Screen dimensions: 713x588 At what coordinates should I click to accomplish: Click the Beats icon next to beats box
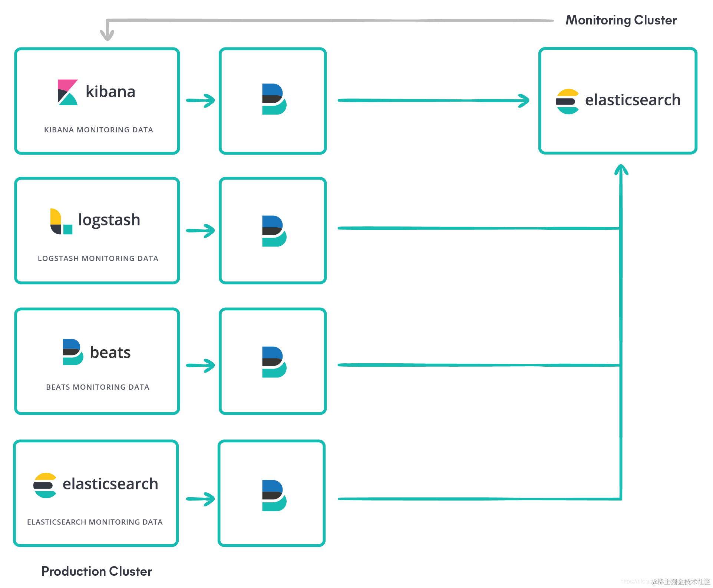tap(274, 362)
